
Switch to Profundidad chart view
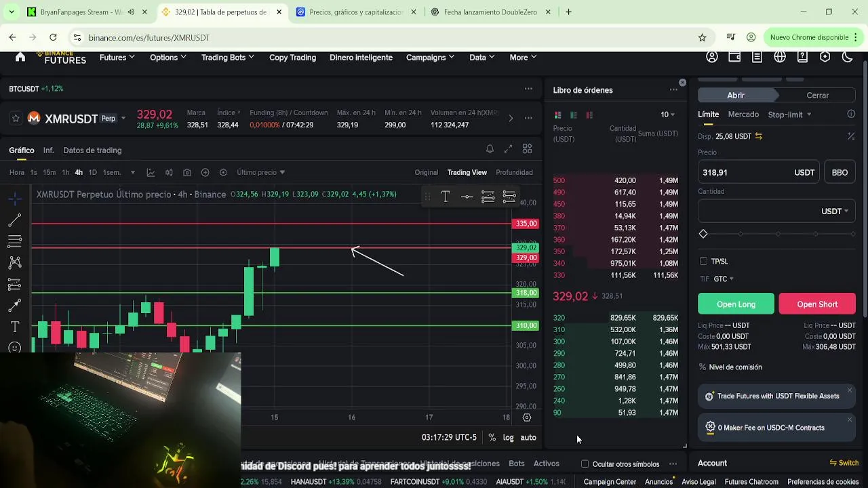pos(514,172)
